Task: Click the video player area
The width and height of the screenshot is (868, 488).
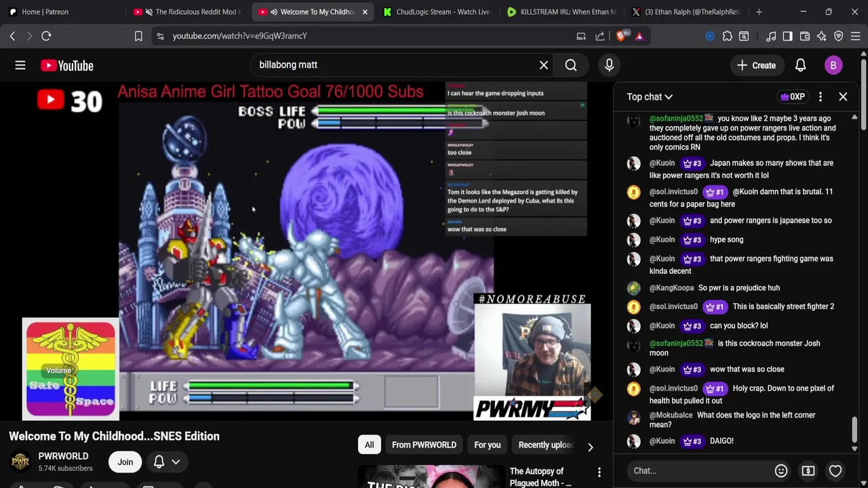Action: click(x=307, y=251)
